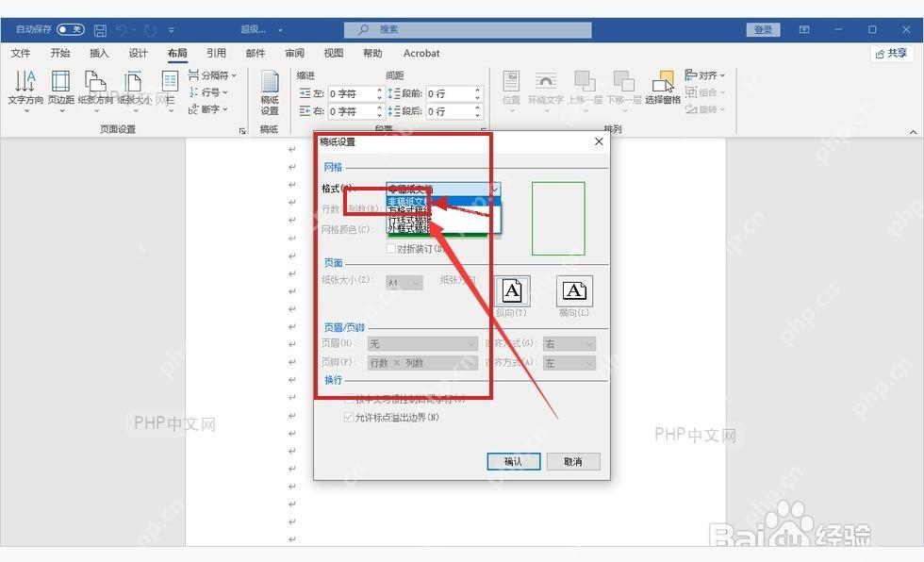Toggle 允许标点溢出边界 checkbox
The image size is (924, 562).
pos(349,417)
